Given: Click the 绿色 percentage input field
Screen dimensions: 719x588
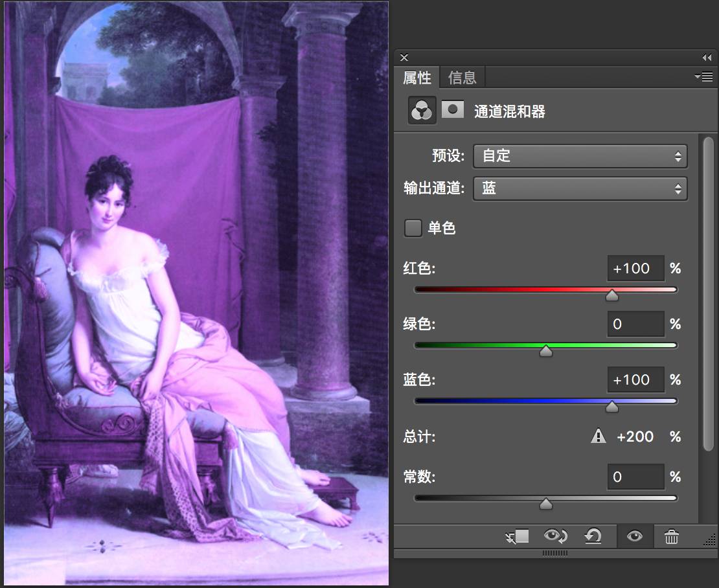Looking at the screenshot, I should 635,324.
